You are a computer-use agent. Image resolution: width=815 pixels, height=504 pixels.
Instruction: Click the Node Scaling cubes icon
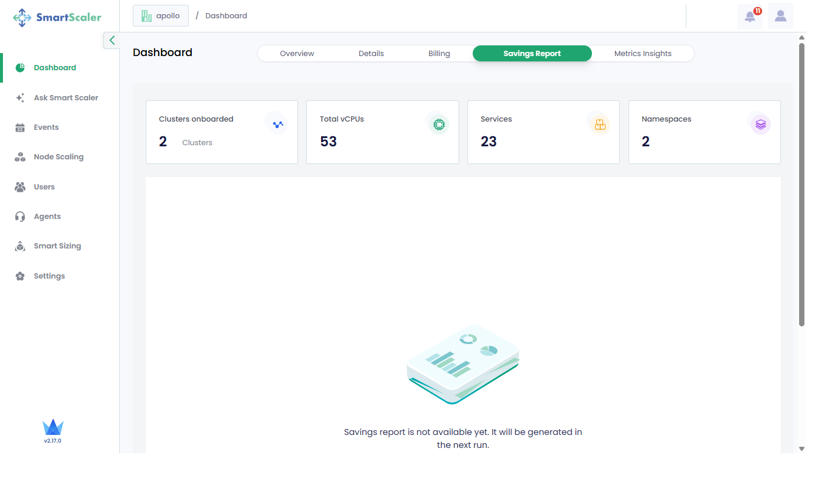(x=20, y=157)
